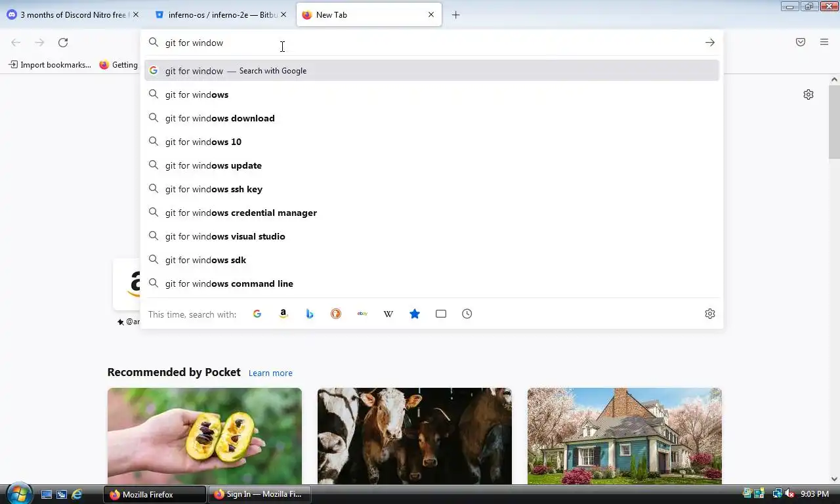Search with Amazon one-off engine icon
Image resolution: width=840 pixels, height=504 pixels.
(283, 314)
